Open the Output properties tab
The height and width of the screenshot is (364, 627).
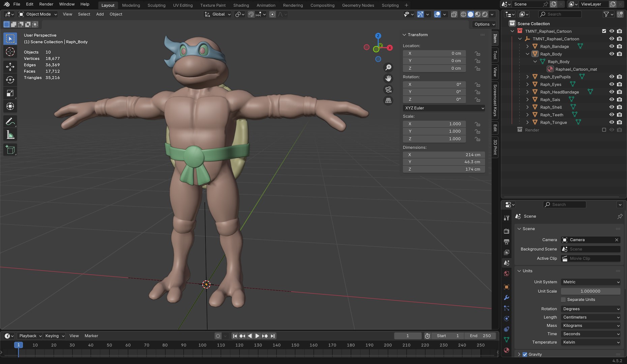pyautogui.click(x=506, y=242)
